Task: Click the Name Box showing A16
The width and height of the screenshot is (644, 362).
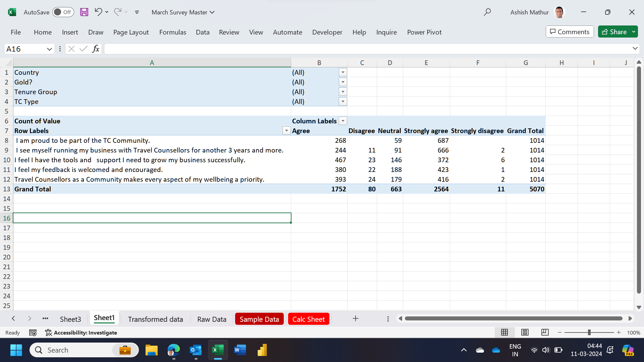Action: point(25,49)
